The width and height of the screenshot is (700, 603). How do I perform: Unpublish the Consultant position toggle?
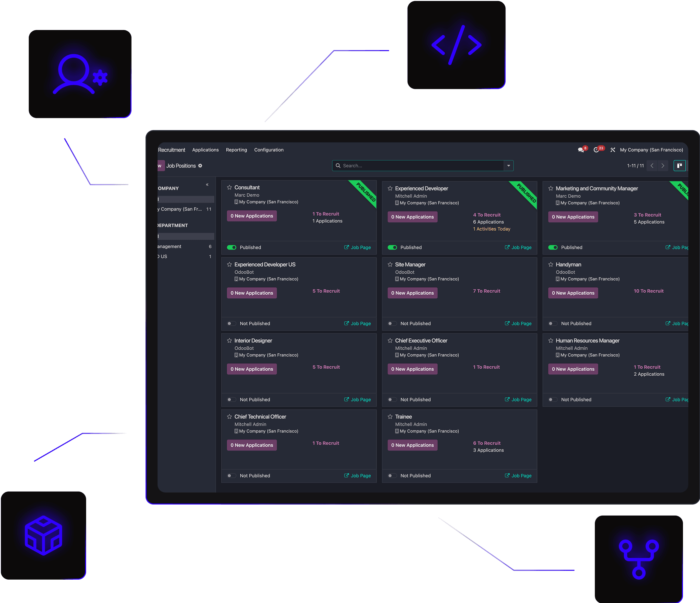pos(232,248)
